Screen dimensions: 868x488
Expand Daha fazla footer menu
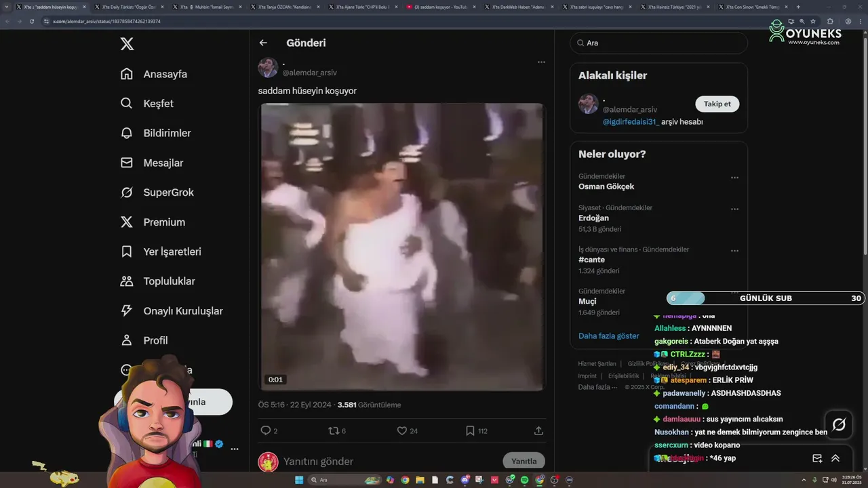[x=597, y=387]
